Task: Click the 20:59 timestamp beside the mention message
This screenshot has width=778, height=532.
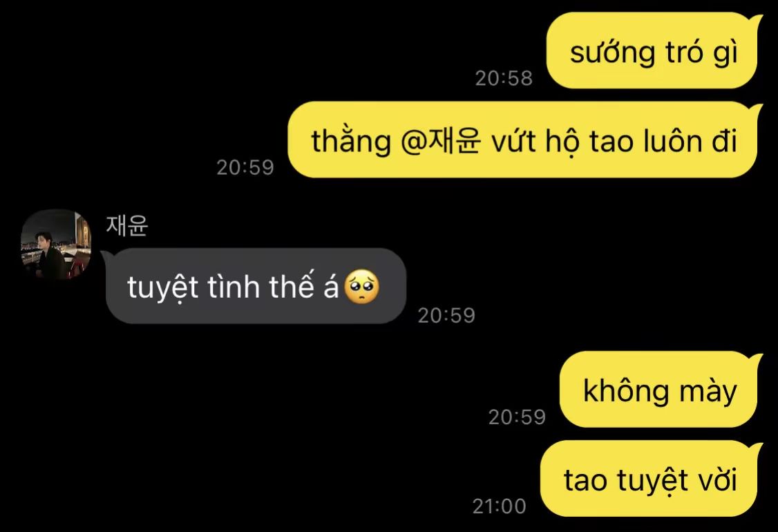Action: [245, 167]
